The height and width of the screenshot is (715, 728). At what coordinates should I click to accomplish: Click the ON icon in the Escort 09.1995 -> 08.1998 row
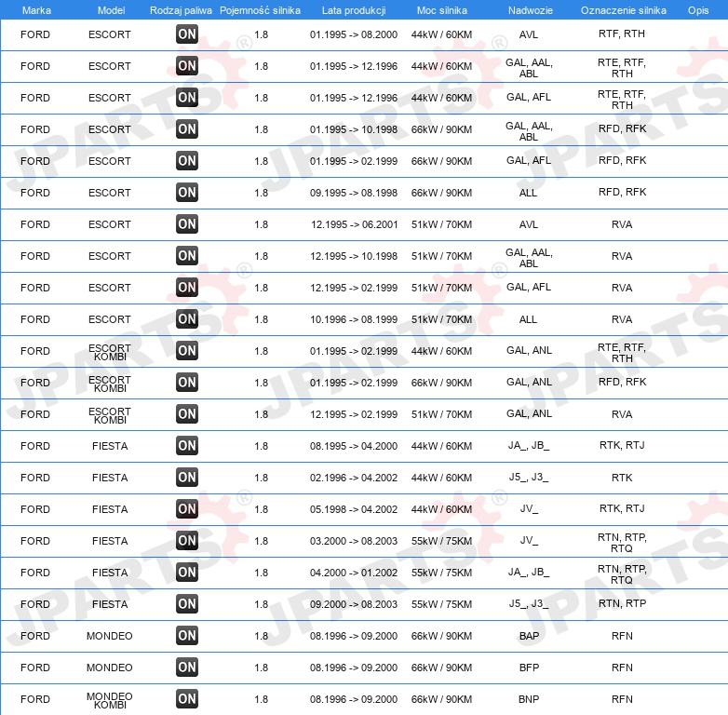point(187,192)
